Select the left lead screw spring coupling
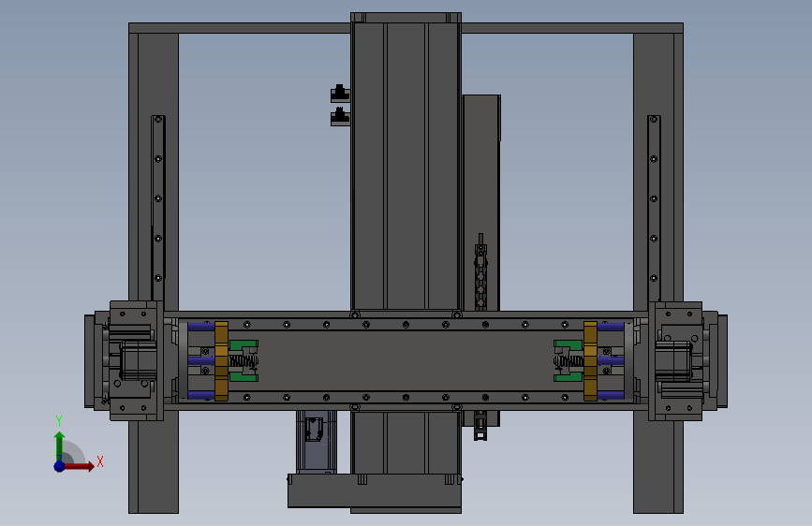The image size is (812, 526). click(x=244, y=361)
